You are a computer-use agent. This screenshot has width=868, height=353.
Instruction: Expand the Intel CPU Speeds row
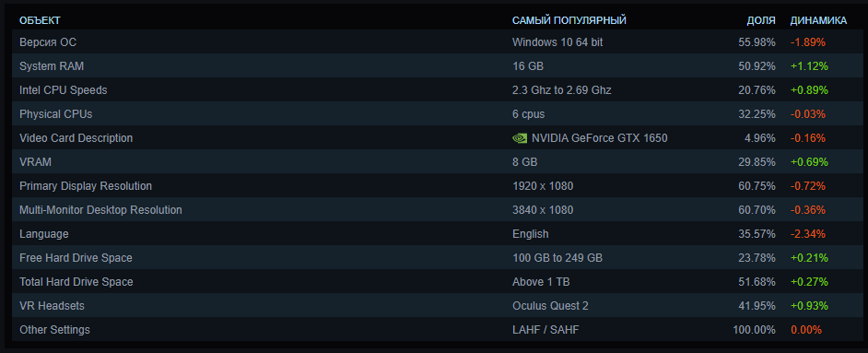point(433,89)
